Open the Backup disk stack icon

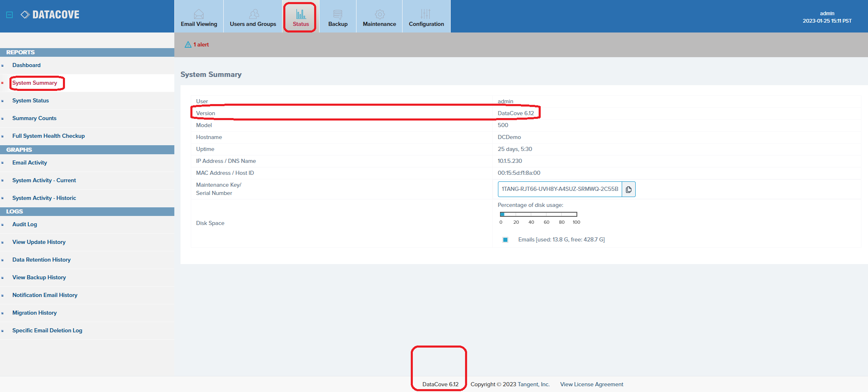338,14
